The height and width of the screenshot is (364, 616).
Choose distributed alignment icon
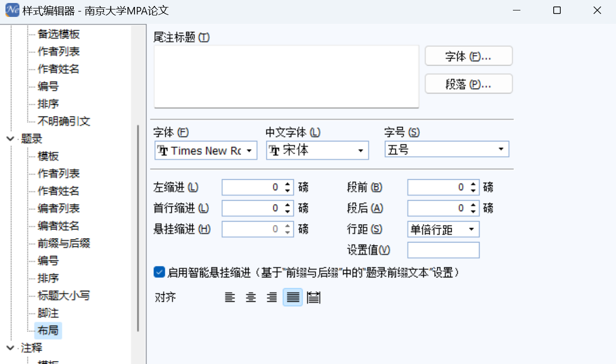(313, 298)
